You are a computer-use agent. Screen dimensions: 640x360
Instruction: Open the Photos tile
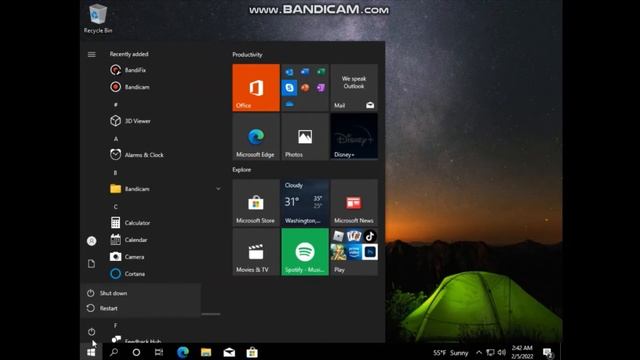tap(305, 136)
